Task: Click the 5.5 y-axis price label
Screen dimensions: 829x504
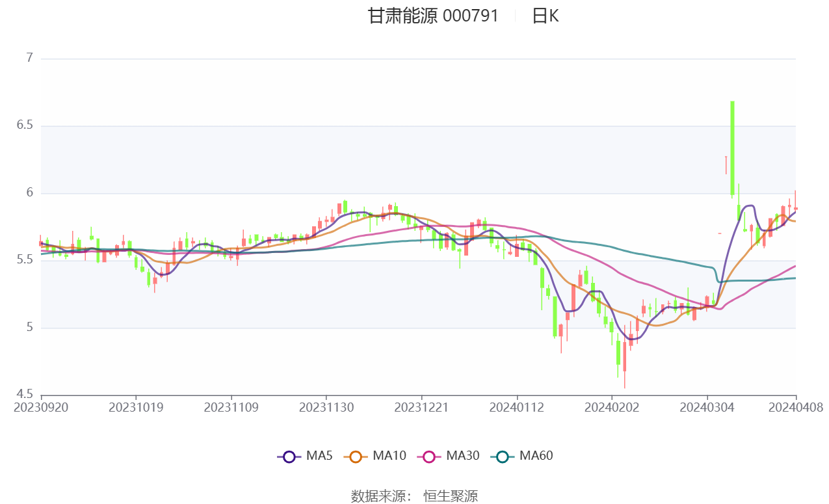Action: click(24, 260)
